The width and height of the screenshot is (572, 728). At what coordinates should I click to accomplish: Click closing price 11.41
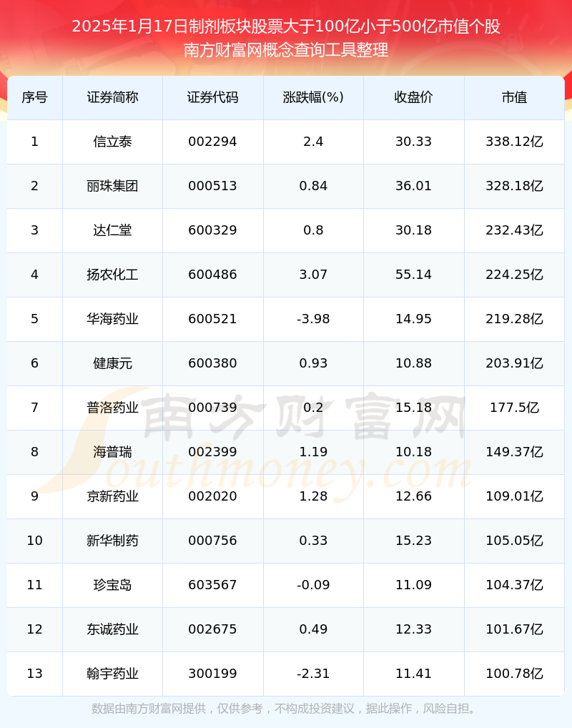[x=414, y=674]
